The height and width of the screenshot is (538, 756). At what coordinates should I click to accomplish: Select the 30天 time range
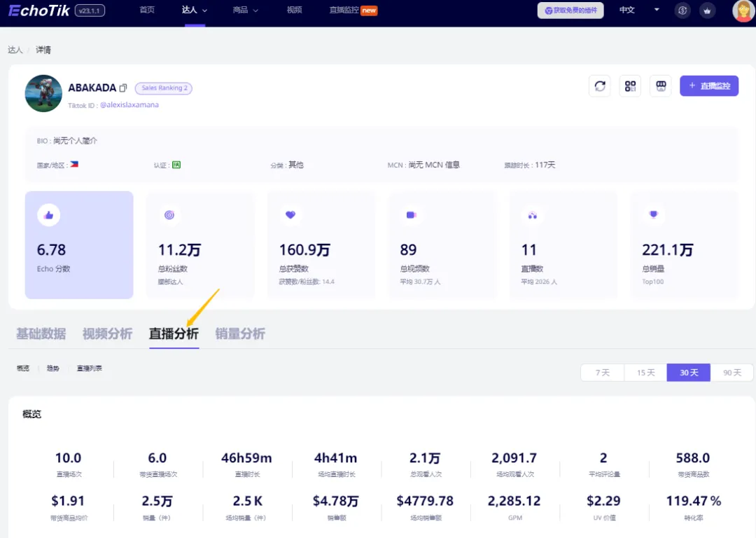point(689,373)
